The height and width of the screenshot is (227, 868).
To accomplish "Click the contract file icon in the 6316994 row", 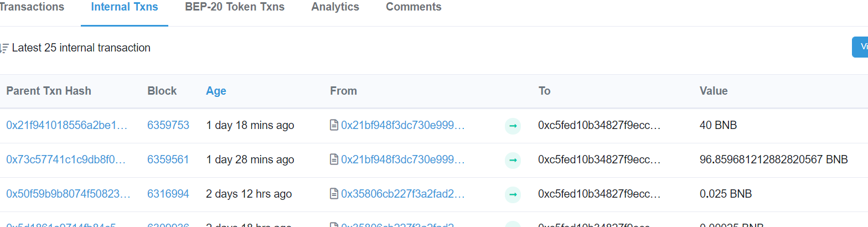I will (x=334, y=194).
